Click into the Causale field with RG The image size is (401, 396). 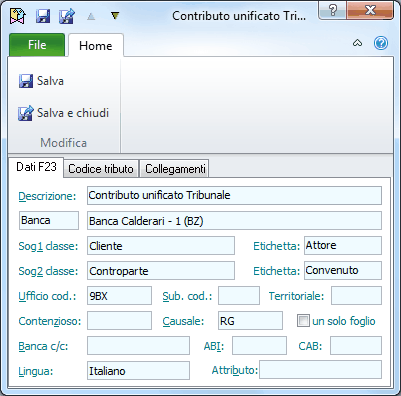250,321
